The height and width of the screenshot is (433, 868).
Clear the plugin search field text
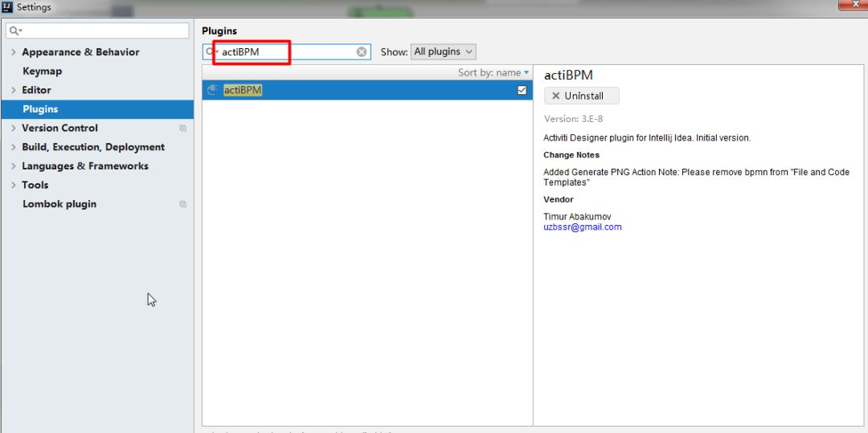click(362, 52)
